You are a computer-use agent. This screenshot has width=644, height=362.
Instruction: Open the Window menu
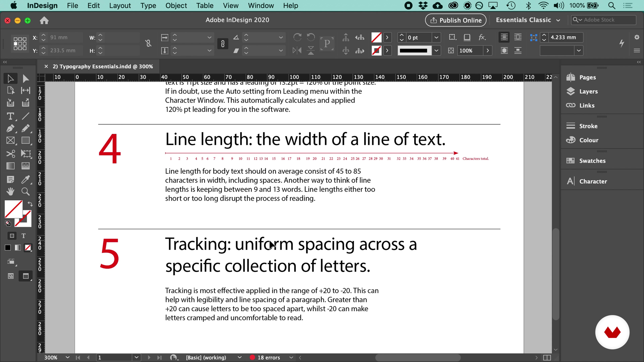coord(261,6)
